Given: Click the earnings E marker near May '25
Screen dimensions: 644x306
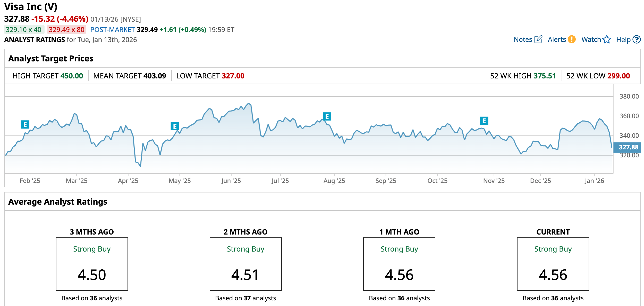Looking at the screenshot, I should coord(175,126).
